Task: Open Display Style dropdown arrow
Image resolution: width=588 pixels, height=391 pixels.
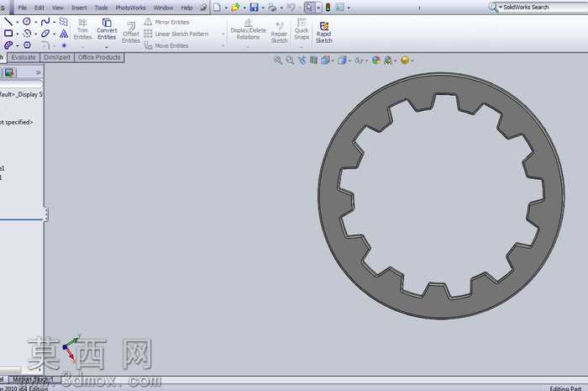Action: [349, 61]
